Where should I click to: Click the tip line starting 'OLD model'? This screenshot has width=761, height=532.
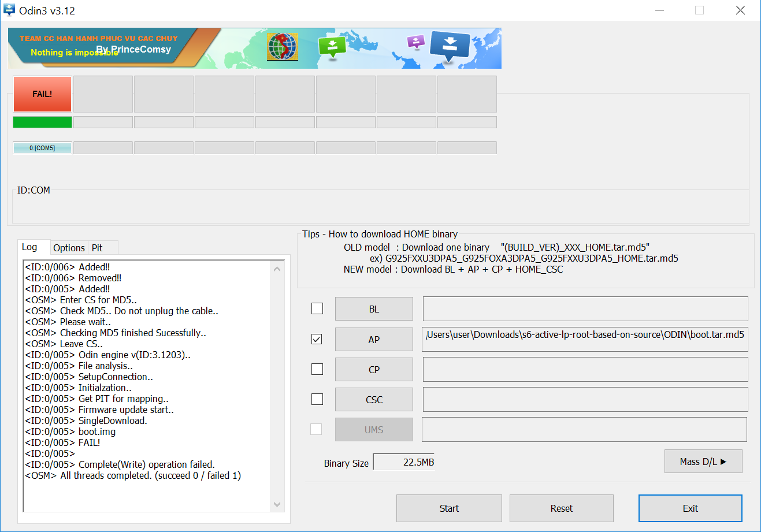click(496, 247)
